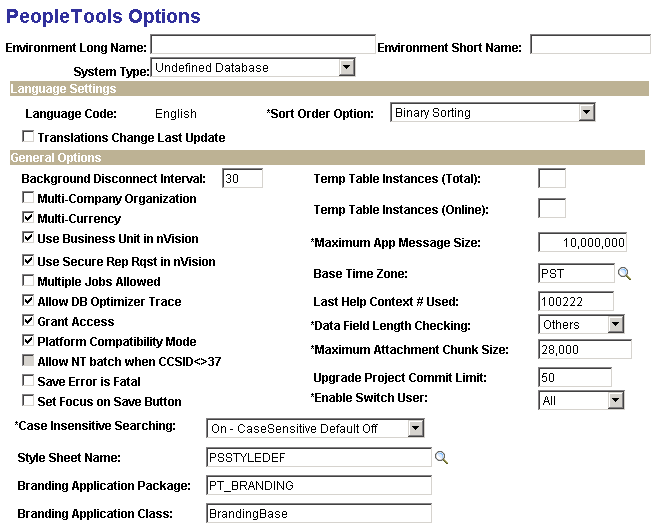Image resolution: width=657 pixels, height=526 pixels.
Task: Toggle Platform Compatibility Mode checkbox
Action: pyautogui.click(x=28, y=341)
